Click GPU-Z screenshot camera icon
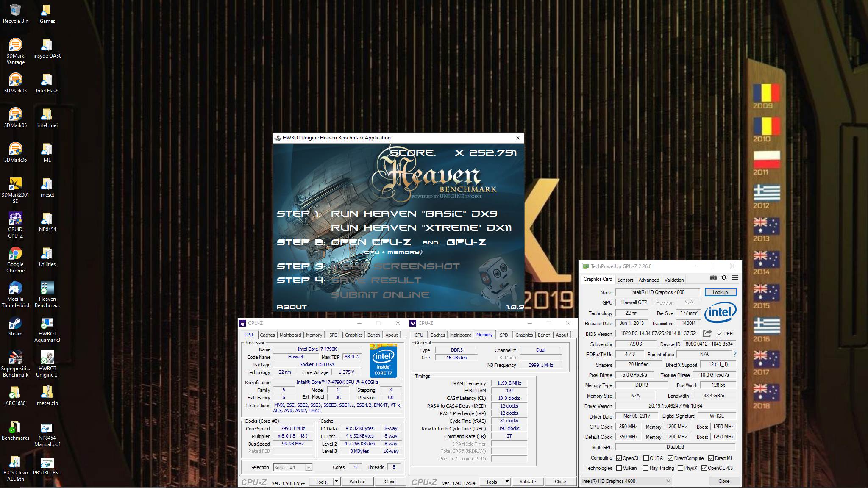Viewport: 868px width, 488px height. point(713,277)
